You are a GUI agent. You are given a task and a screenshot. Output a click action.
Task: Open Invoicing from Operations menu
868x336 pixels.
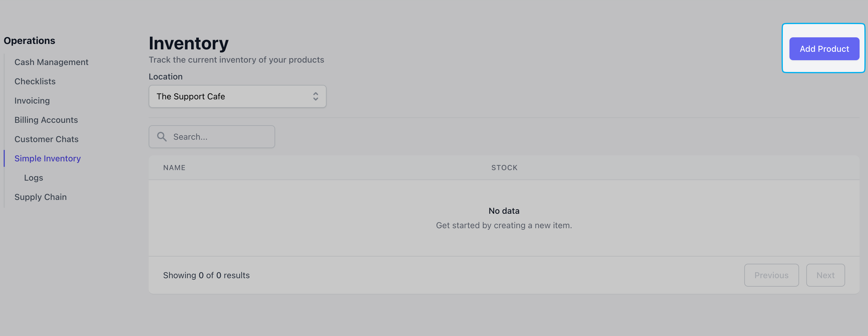[x=32, y=101]
